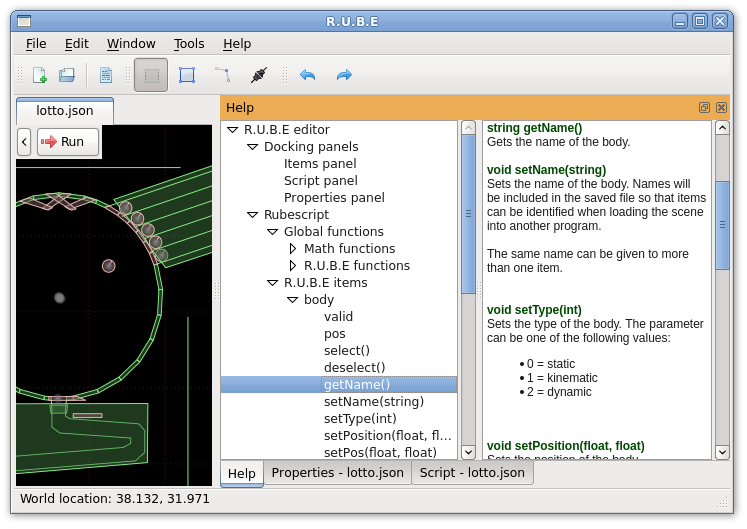Click the help text scrollbar up arrow

click(x=722, y=128)
